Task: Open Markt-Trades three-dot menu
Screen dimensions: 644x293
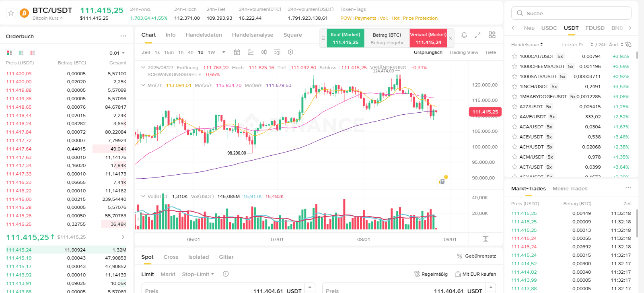Action: (x=628, y=188)
